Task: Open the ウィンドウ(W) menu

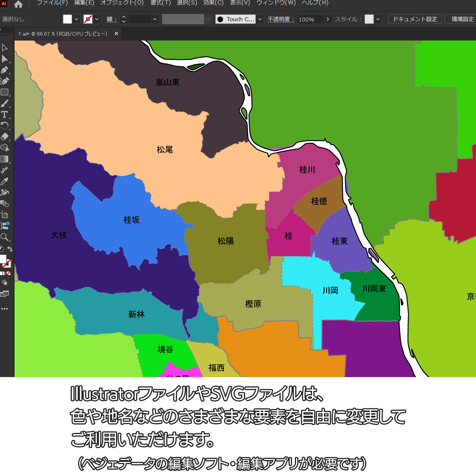Action: click(x=276, y=3)
